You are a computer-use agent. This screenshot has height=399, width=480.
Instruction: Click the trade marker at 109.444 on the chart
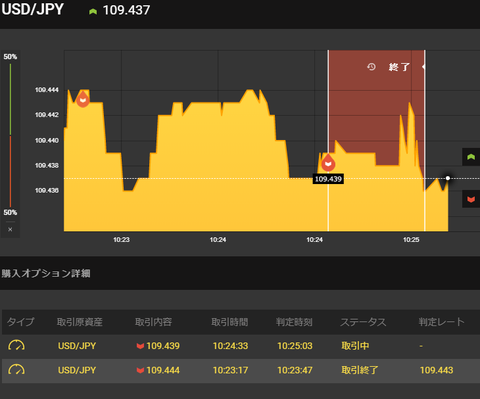click(x=83, y=99)
